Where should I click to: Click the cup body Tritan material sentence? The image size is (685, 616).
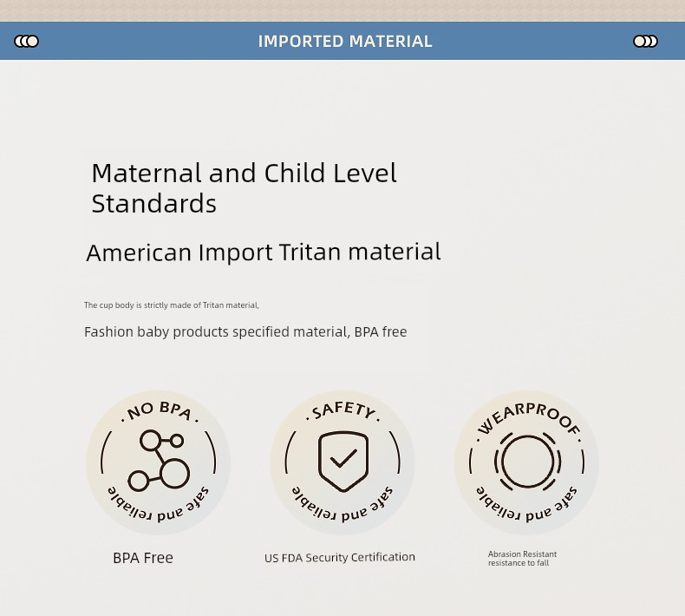coord(172,305)
